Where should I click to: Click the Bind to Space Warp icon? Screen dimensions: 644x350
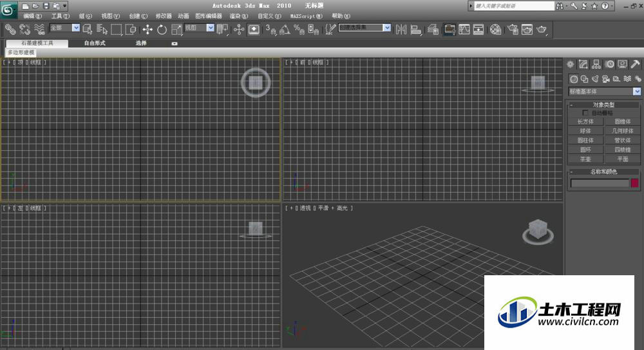pos(39,29)
